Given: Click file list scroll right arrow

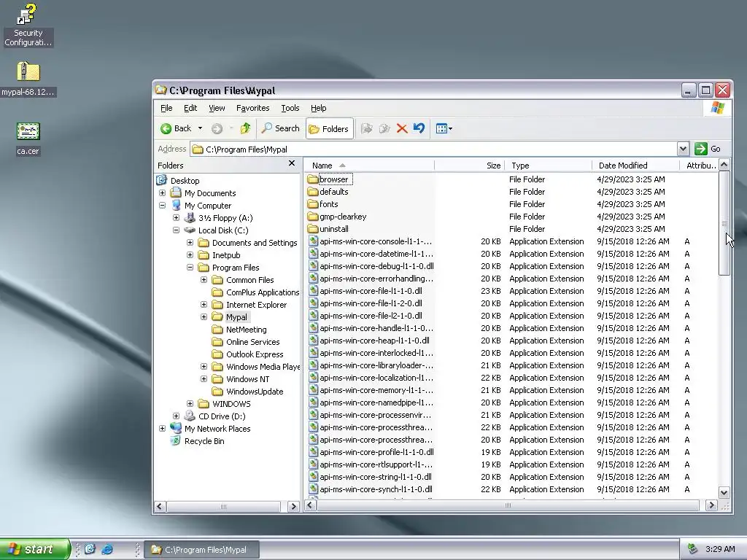Looking at the screenshot, I should pos(711,505).
